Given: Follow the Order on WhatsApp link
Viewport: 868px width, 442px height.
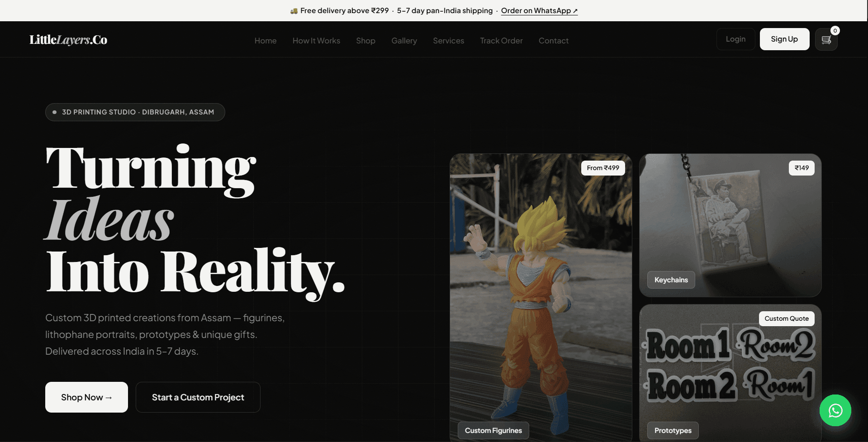Looking at the screenshot, I should click(x=539, y=10).
